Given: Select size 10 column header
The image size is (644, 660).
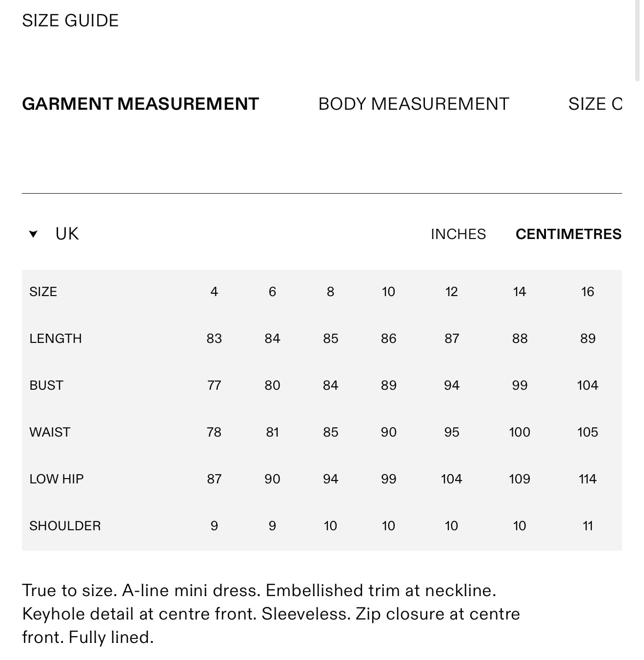Looking at the screenshot, I should pos(388,292).
